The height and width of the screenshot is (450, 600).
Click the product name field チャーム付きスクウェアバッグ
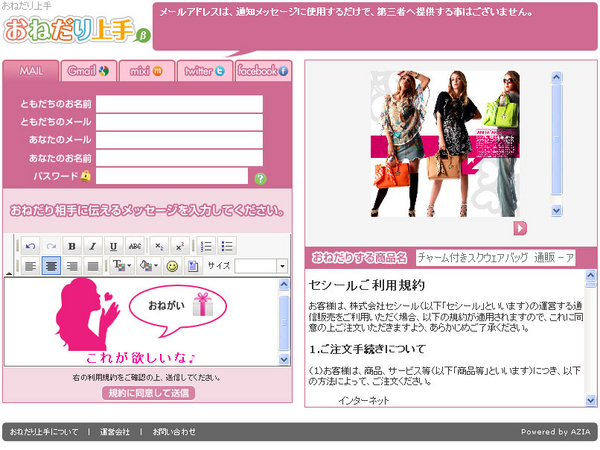(x=496, y=258)
